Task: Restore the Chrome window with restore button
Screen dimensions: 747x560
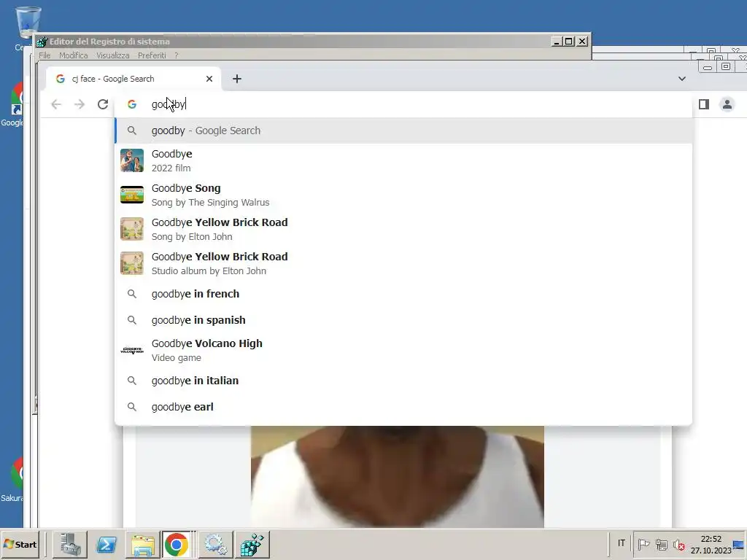Action: click(726, 66)
